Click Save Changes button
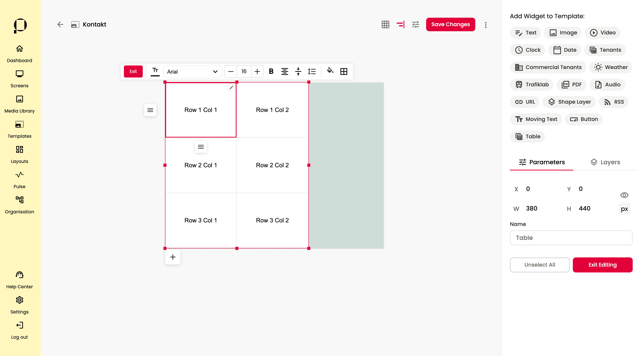Screen dimensions: 644x356 coord(450,24)
